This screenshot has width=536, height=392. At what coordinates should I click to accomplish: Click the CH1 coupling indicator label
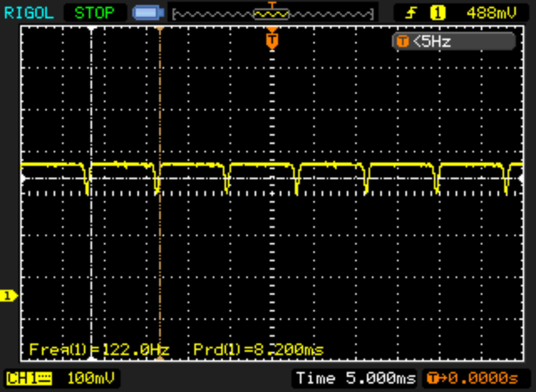point(29,379)
